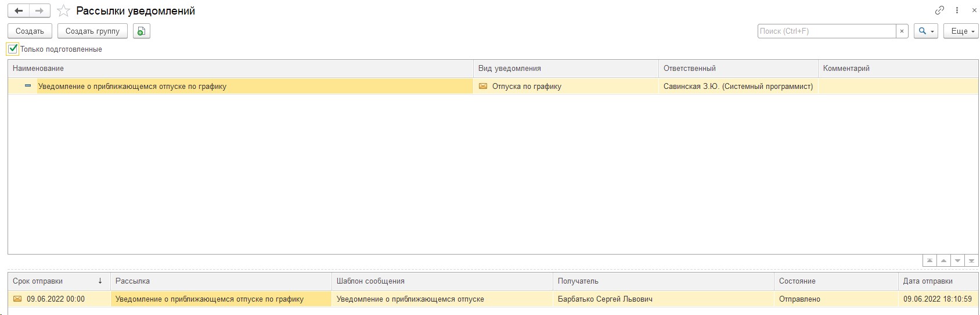The height and width of the screenshot is (315, 980).
Task: Select the Отправлено status cell
Action: pos(837,299)
